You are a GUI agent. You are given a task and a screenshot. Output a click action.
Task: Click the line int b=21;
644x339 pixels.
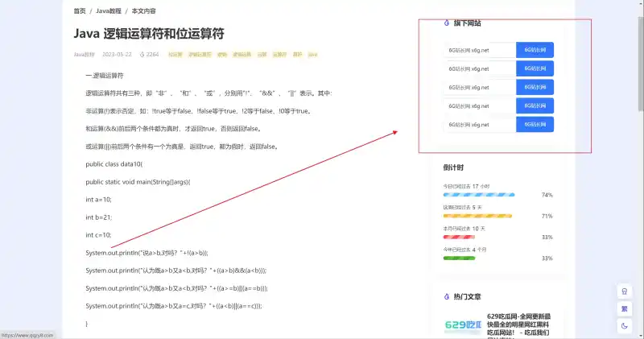click(x=98, y=217)
